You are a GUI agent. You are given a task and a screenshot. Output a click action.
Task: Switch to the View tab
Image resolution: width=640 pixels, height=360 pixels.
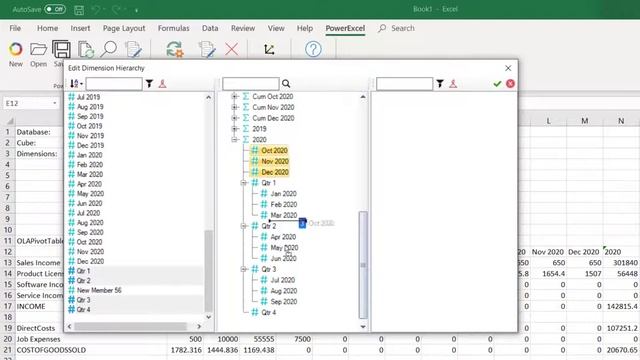point(276,28)
